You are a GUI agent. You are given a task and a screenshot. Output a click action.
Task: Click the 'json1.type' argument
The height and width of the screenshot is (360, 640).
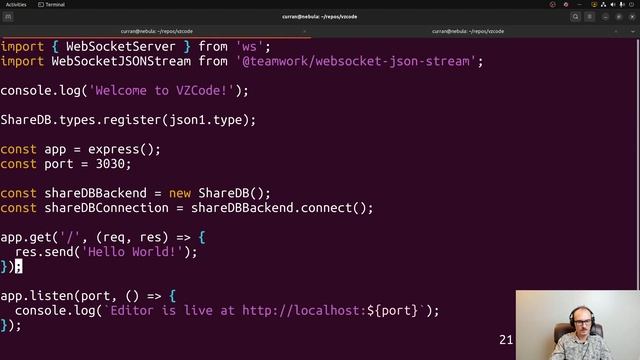206,120
